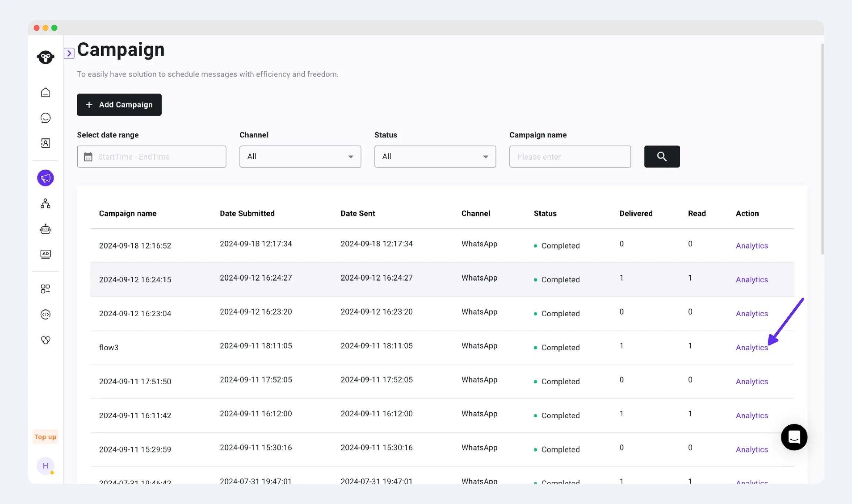This screenshot has height=504, width=852.
Task: Open the Channel dropdown
Action: point(300,157)
